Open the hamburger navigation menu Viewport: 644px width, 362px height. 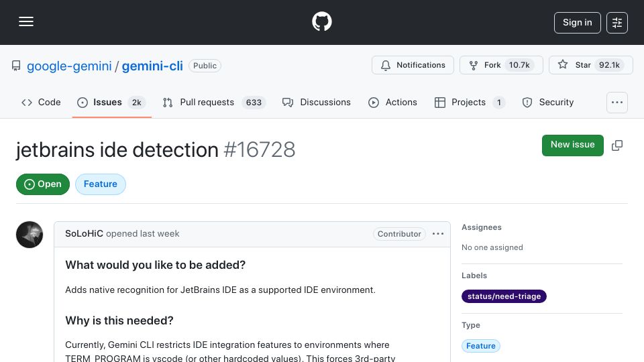click(26, 21)
